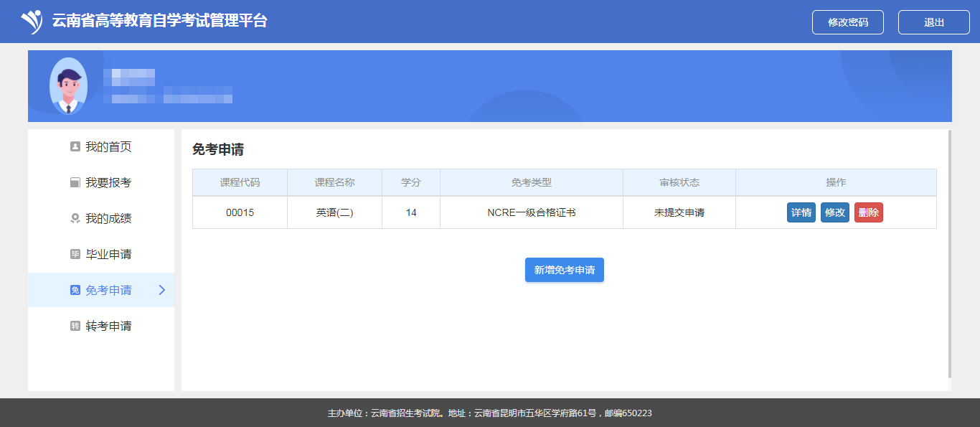Screen dimensions: 980x427
Task: Click the platform logo icon in the header
Action: (x=32, y=22)
